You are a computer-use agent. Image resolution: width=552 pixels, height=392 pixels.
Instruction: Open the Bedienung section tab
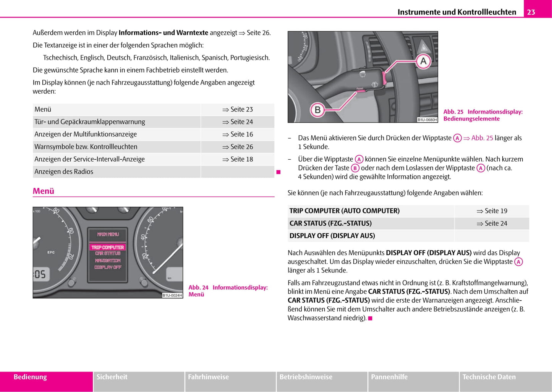(30, 377)
